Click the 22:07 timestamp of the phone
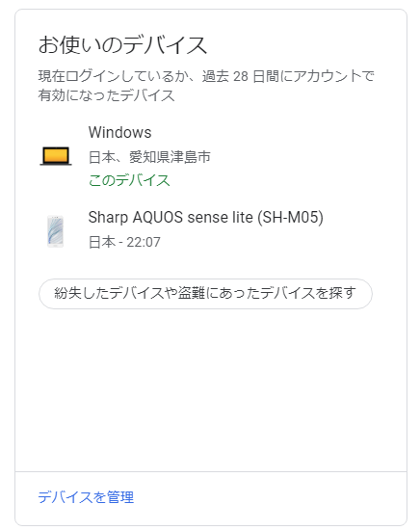The height and width of the screenshot is (531, 420). (144, 242)
